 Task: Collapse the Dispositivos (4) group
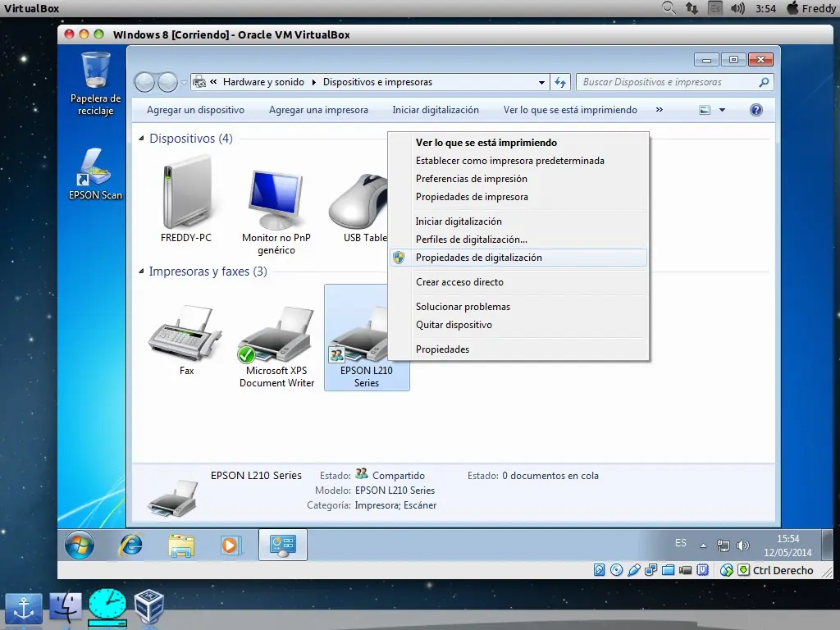[x=141, y=138]
